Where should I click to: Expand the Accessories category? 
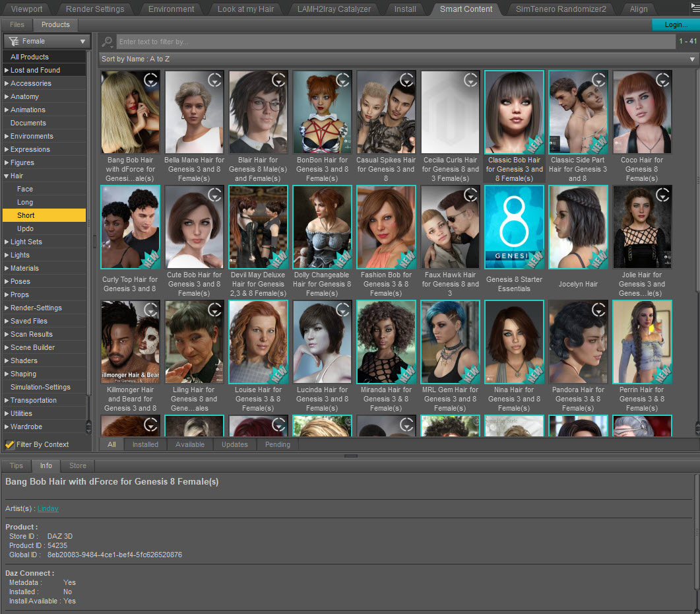coord(7,83)
